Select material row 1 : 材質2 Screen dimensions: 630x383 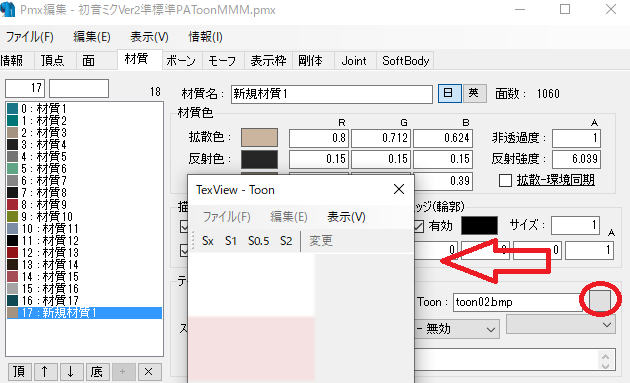pyautogui.click(x=84, y=121)
